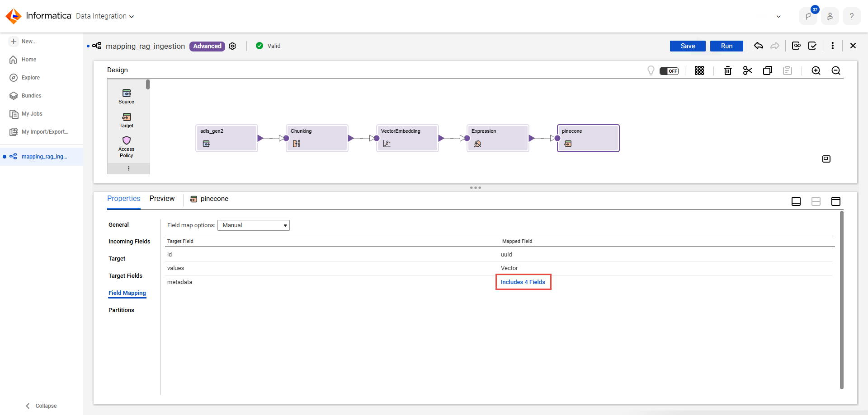Click the Informatica logo icon
The width and height of the screenshot is (868, 415).
14,16
